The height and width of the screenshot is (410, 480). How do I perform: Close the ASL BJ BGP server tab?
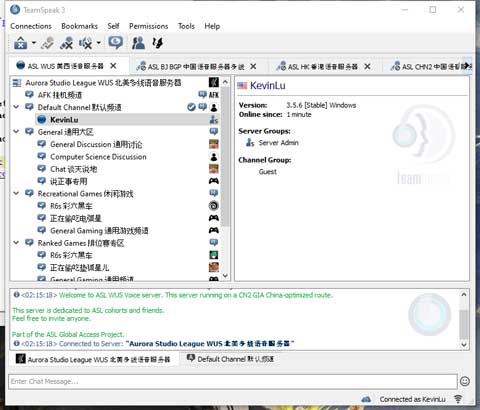tap(253, 66)
